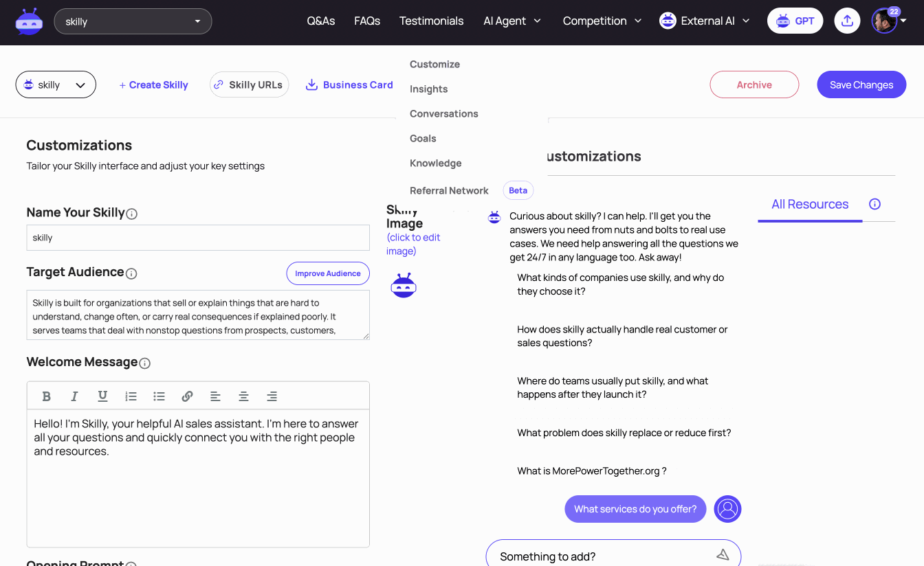Viewport: 924px width, 566px height.
Task: Toggle bold formatting in Welcome Message editor
Action: click(47, 396)
